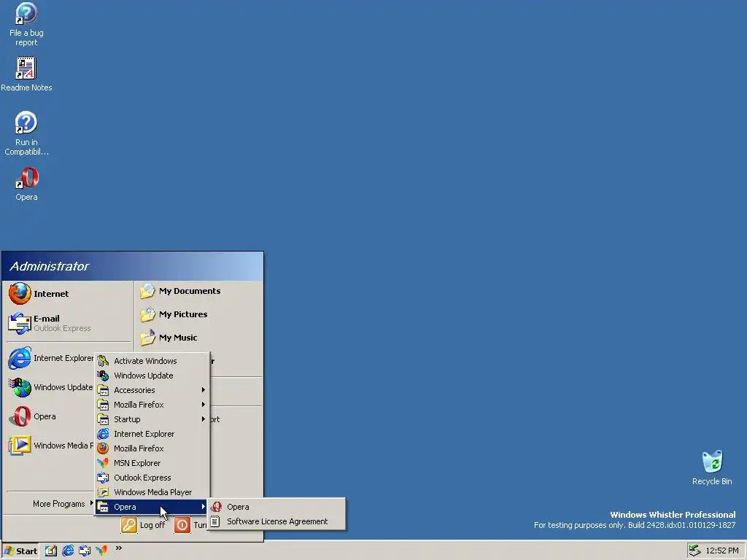Select Activate Windows in programs menu

(x=152, y=361)
